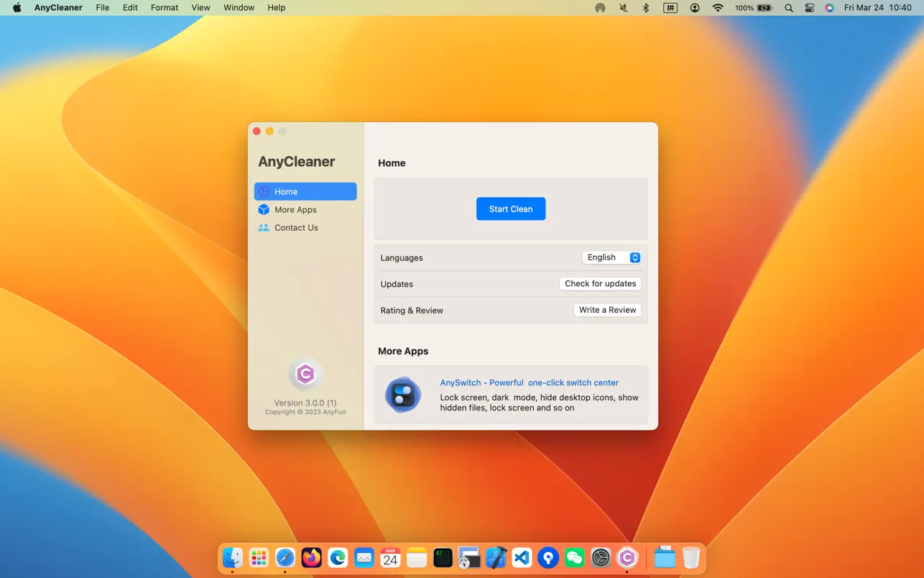Open AnyCleaner from the Dock
924x578 pixels.
tap(627, 557)
